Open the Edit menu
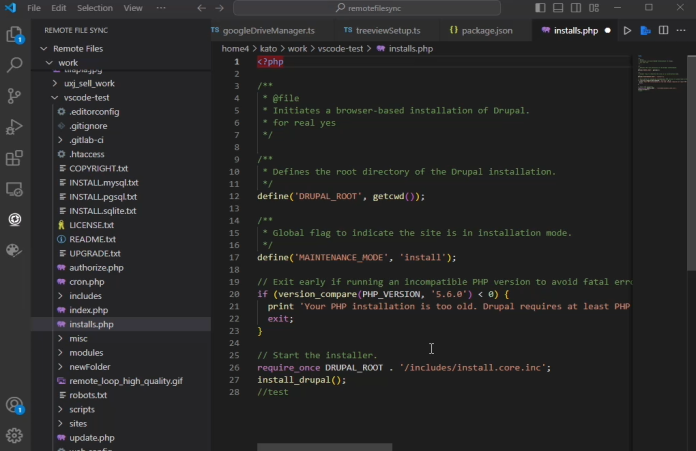 [59, 8]
